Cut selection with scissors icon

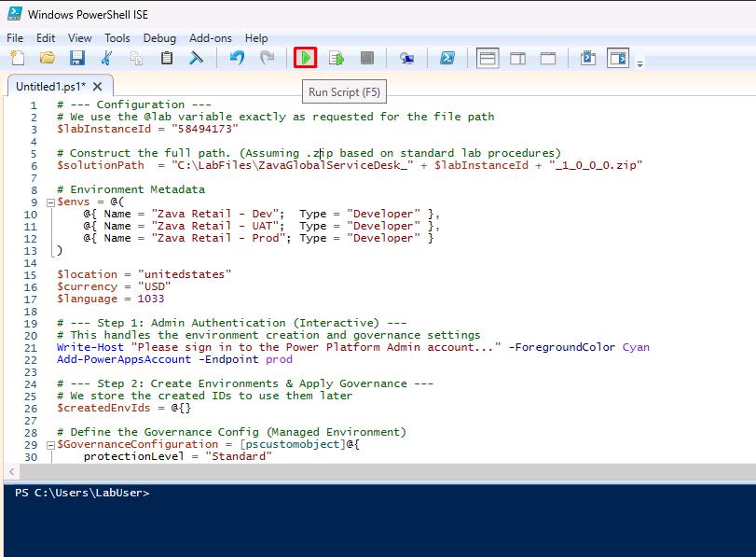pyautogui.click(x=106, y=59)
